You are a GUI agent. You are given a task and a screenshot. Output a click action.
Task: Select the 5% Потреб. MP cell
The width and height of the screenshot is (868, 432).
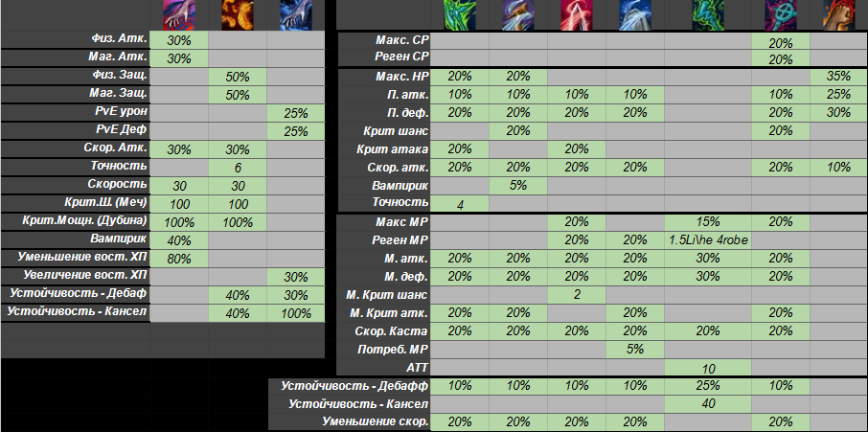pyautogui.click(x=634, y=349)
